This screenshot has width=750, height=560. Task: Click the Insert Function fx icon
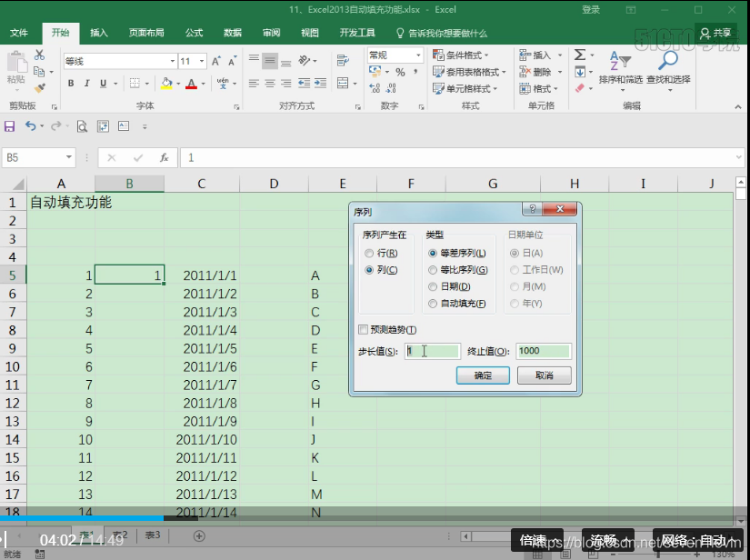pyautogui.click(x=164, y=158)
